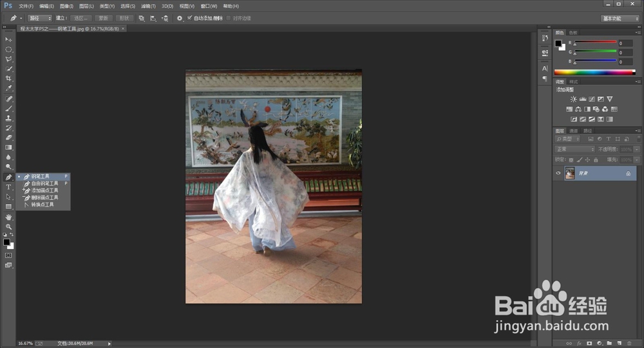
Task: Select the Polygonal Lasso tool
Action: 8,59
